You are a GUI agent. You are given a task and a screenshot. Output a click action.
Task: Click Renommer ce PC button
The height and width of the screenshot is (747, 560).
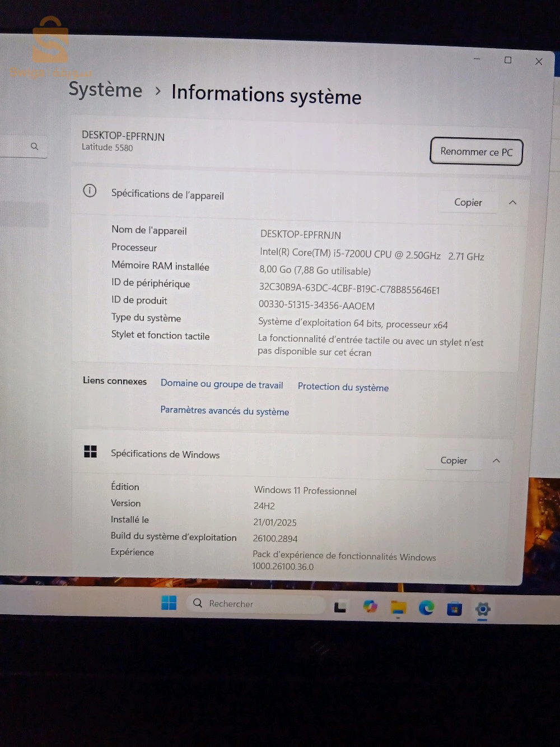(477, 152)
